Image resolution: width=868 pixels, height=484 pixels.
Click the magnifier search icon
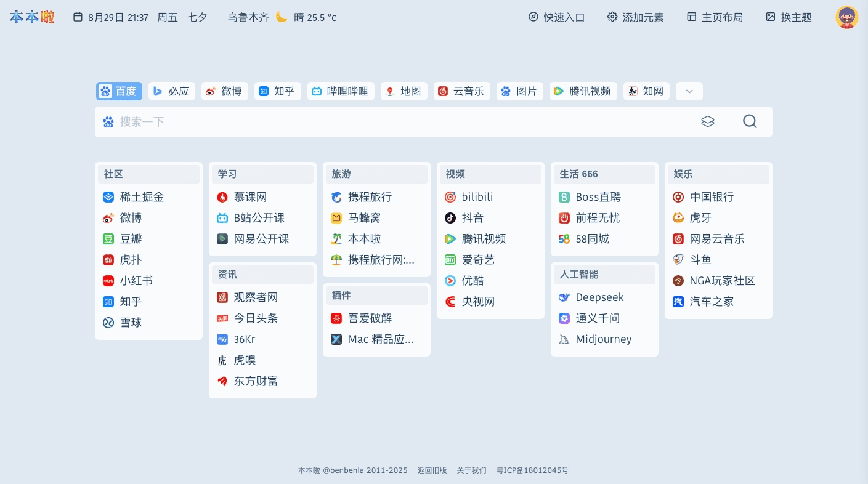coord(749,121)
